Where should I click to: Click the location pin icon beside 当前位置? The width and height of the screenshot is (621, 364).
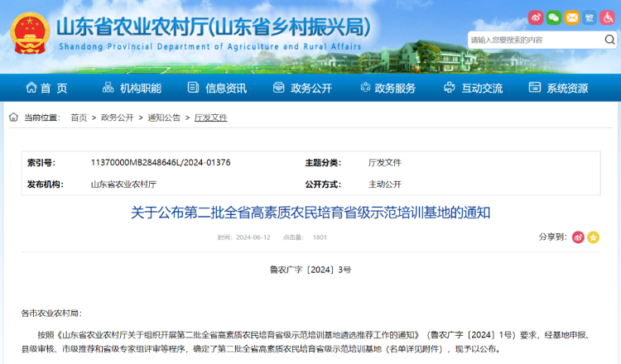14,117
